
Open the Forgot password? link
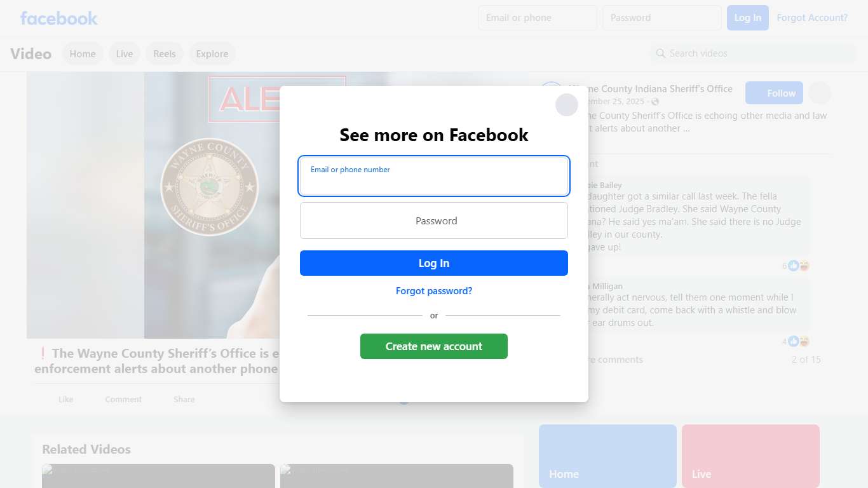tap(434, 291)
